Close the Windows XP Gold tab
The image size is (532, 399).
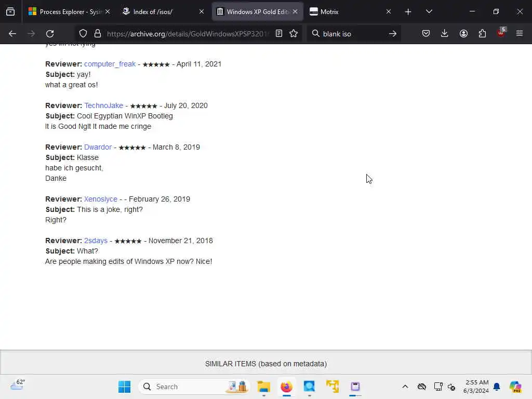[x=295, y=12]
